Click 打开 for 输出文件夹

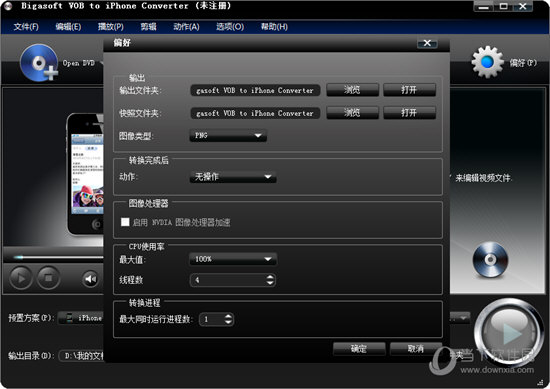[x=409, y=90]
